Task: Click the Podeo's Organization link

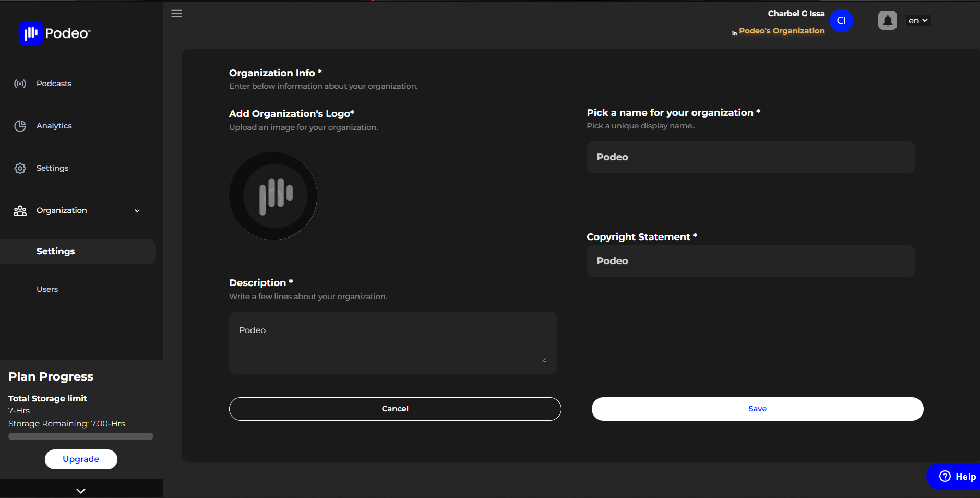Action: coord(782,31)
